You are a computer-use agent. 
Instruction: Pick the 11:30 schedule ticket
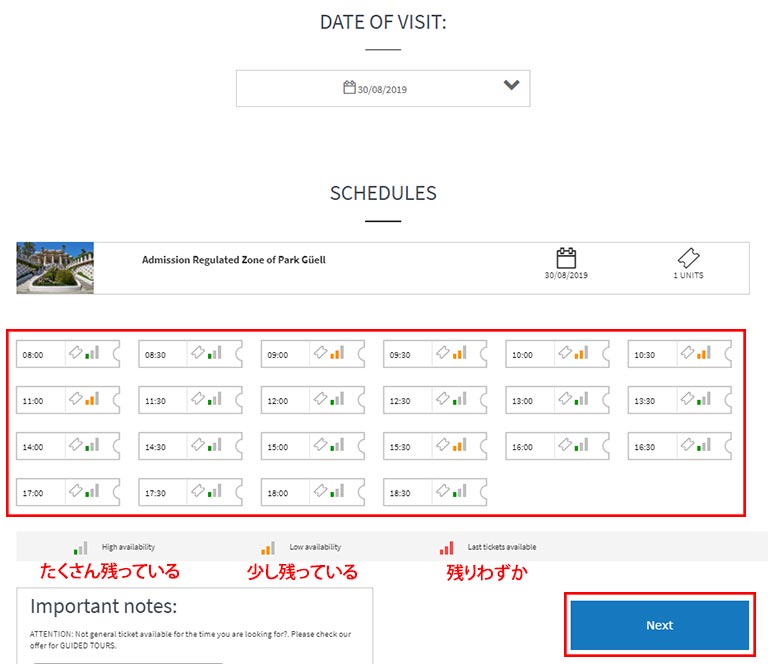point(191,400)
